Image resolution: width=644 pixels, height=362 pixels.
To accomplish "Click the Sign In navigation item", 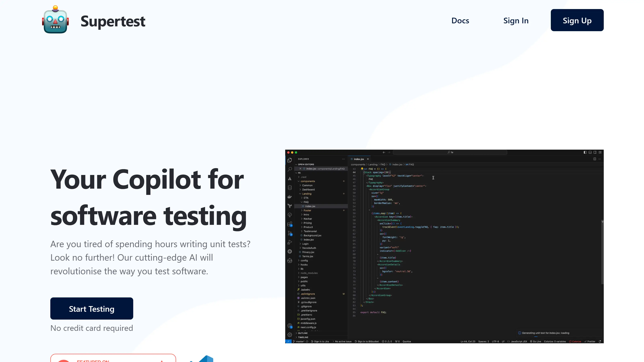I will point(516,20).
